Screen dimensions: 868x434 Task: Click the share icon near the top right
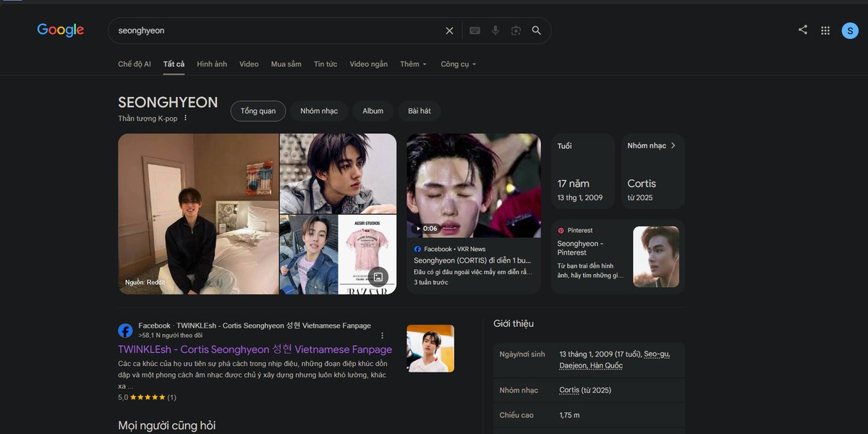click(803, 30)
